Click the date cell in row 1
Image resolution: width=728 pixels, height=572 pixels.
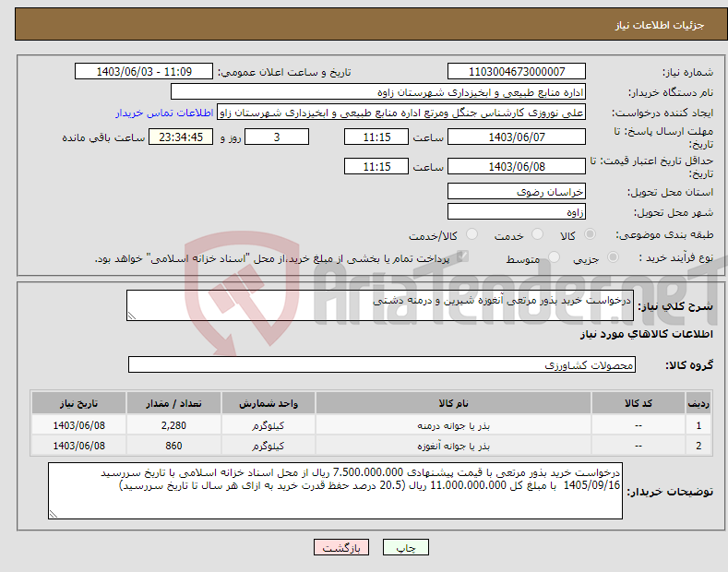[78, 425]
